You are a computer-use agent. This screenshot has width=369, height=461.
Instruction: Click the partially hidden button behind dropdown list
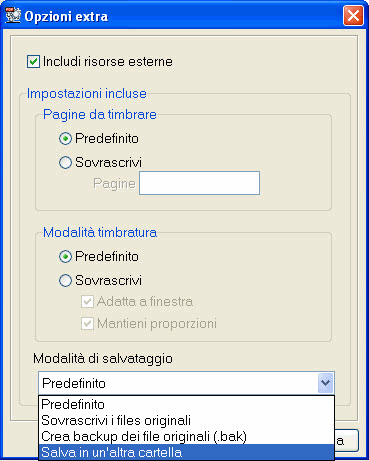(x=346, y=441)
